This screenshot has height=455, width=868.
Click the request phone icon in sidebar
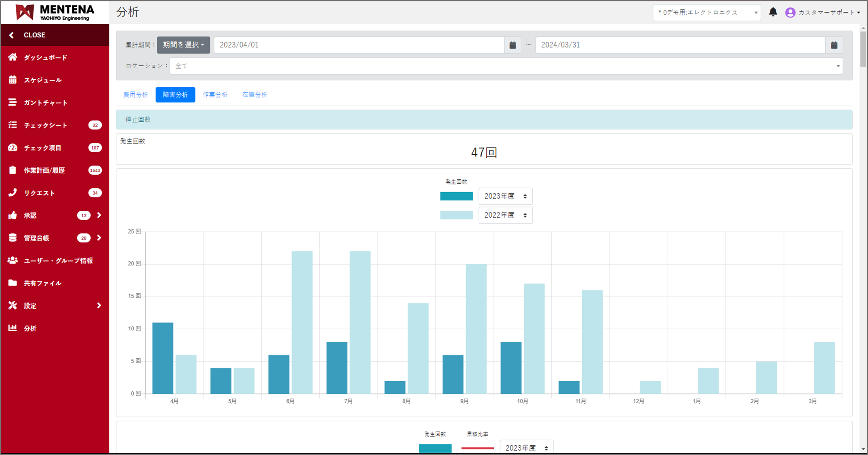click(13, 193)
